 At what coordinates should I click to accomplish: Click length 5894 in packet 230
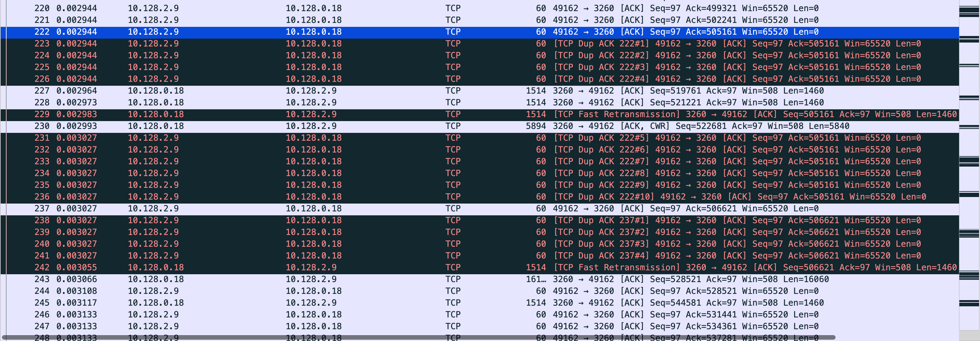click(536, 126)
